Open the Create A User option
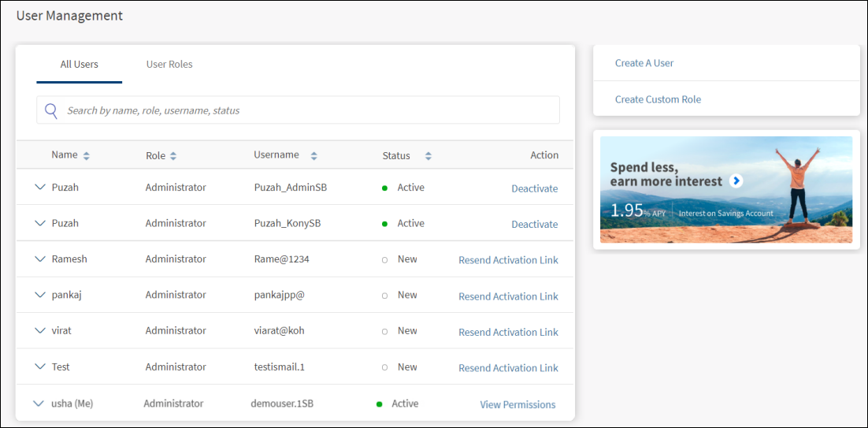The height and width of the screenshot is (428, 868). 644,63
